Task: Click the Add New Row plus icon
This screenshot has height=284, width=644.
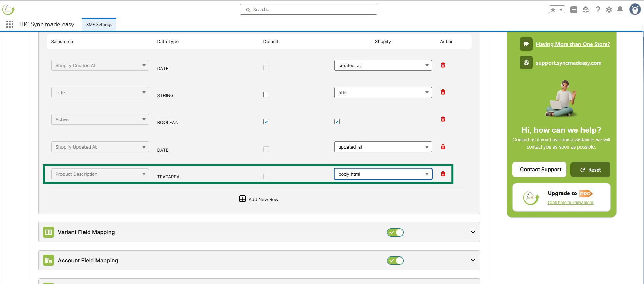Action: (242, 199)
